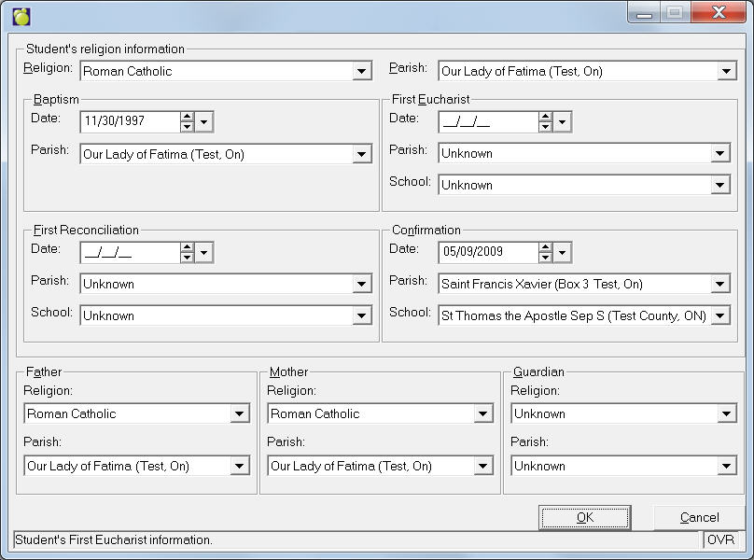This screenshot has height=560, width=754.
Task: Click the OVR status bar indicator
Action: [720, 539]
